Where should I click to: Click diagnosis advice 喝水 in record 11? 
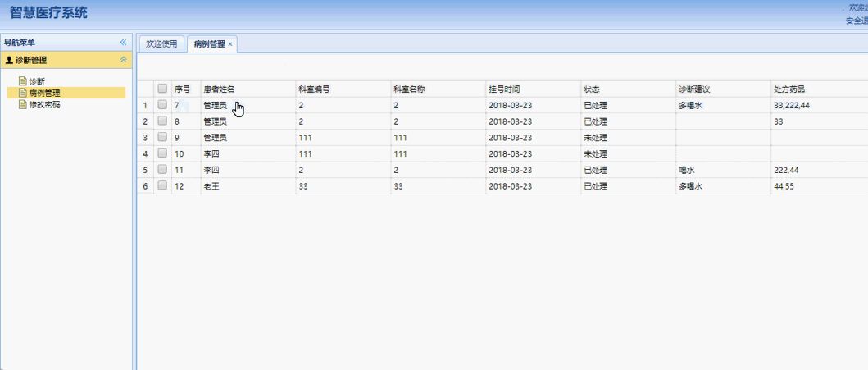click(687, 170)
